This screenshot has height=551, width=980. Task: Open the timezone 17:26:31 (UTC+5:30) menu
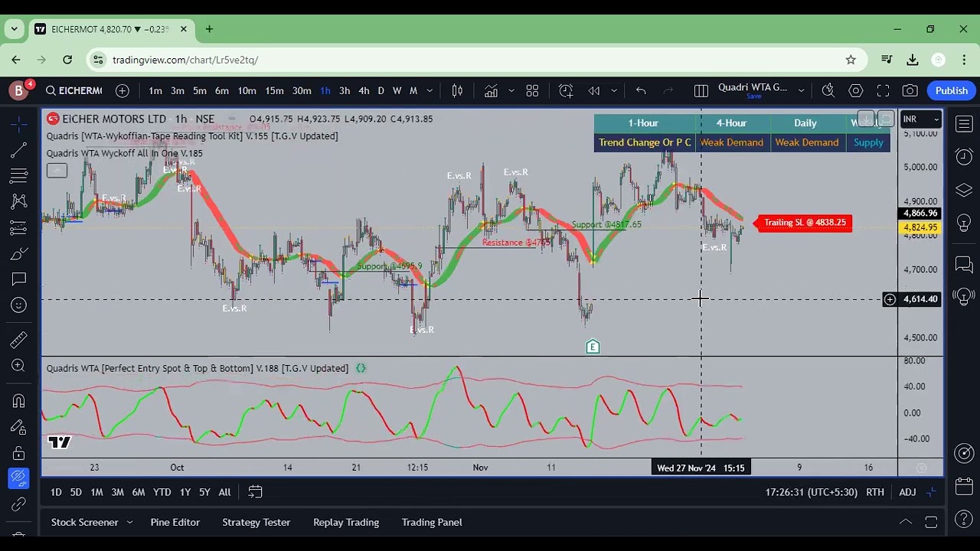[812, 492]
